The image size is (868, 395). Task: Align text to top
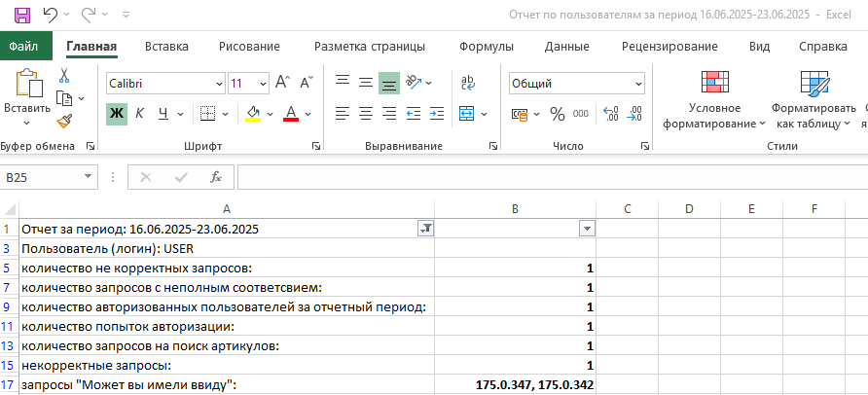(x=343, y=82)
